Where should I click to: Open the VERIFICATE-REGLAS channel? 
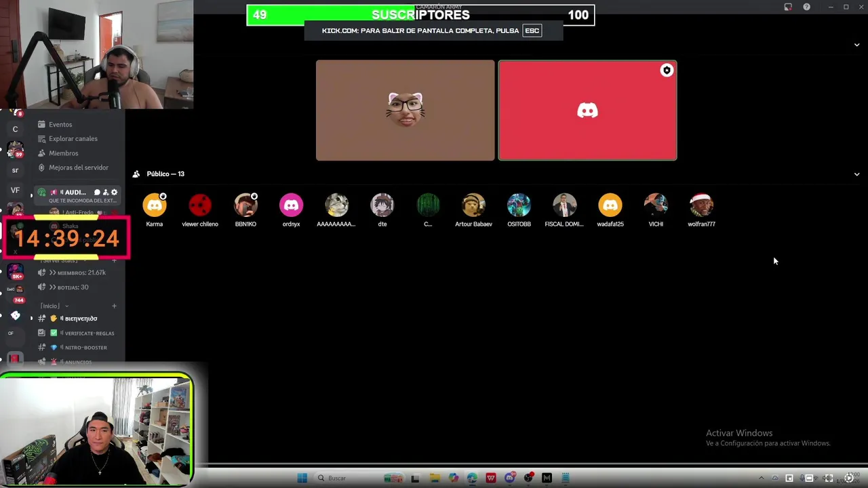[x=78, y=333]
